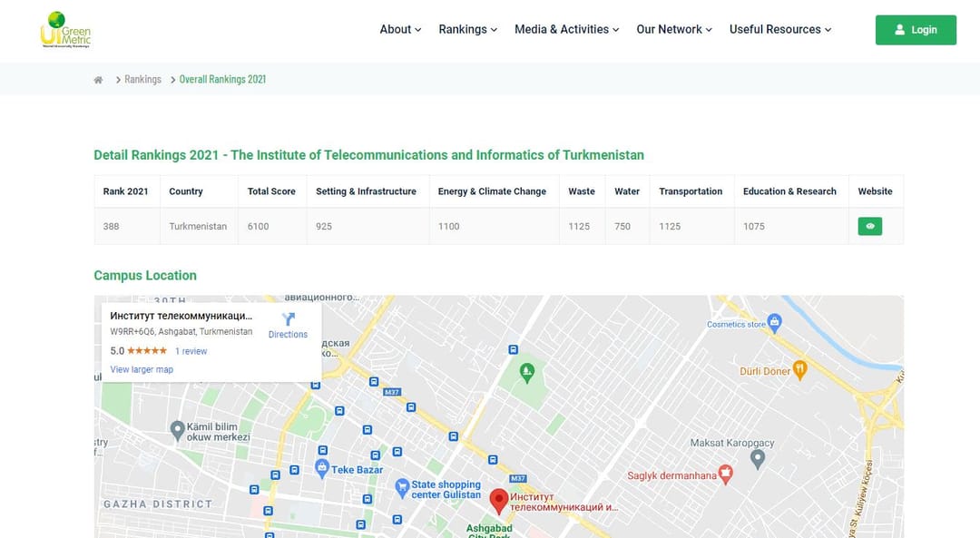Screen dimensions: 980x538
Task: Click the Directions icon on the map card
Action: click(288, 321)
